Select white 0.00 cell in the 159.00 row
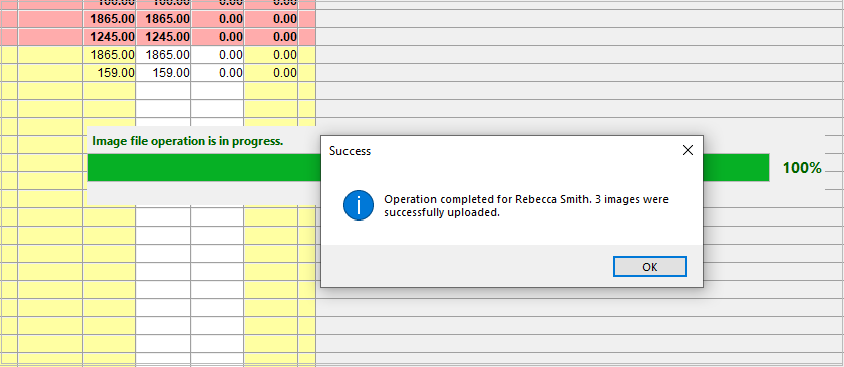This screenshot has width=844, height=367. pos(217,73)
